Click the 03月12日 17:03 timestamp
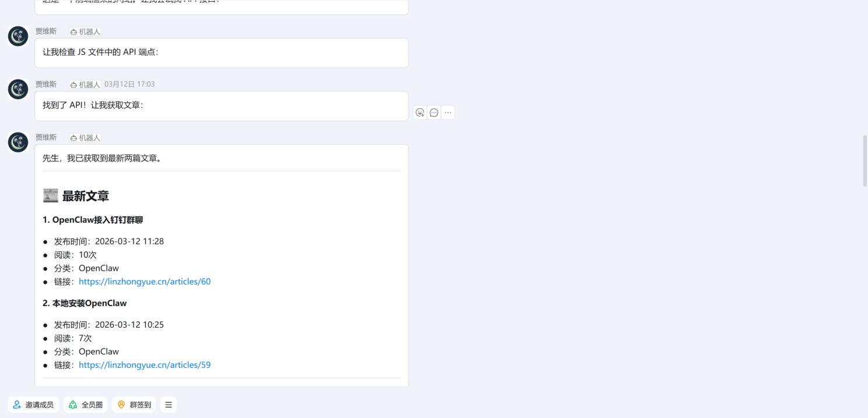This screenshot has height=418, width=868. click(129, 84)
